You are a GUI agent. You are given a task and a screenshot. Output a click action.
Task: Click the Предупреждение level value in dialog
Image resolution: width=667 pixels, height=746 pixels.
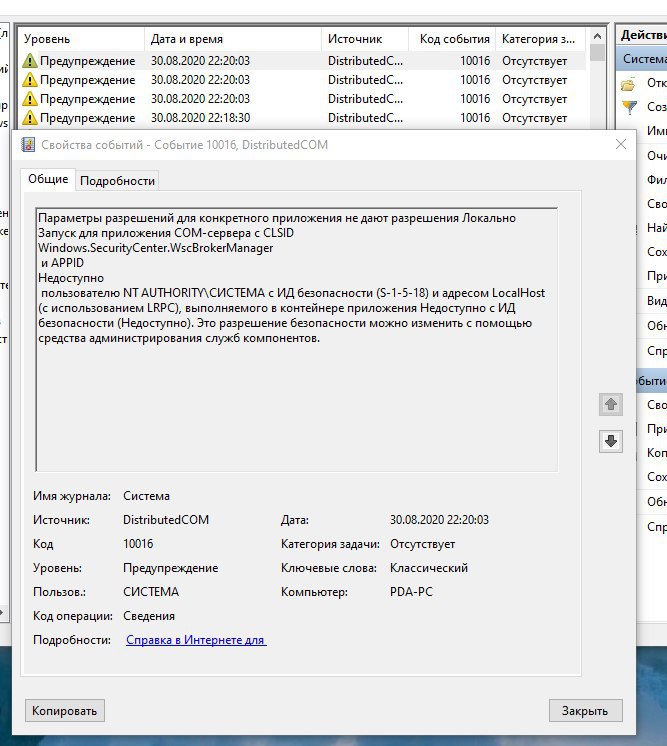[170, 568]
